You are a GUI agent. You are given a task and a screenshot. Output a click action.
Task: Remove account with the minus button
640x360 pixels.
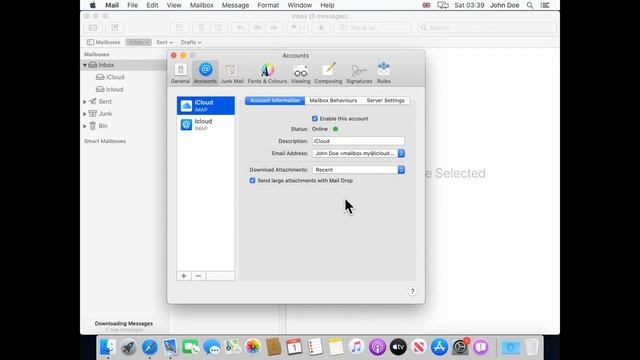(x=198, y=276)
